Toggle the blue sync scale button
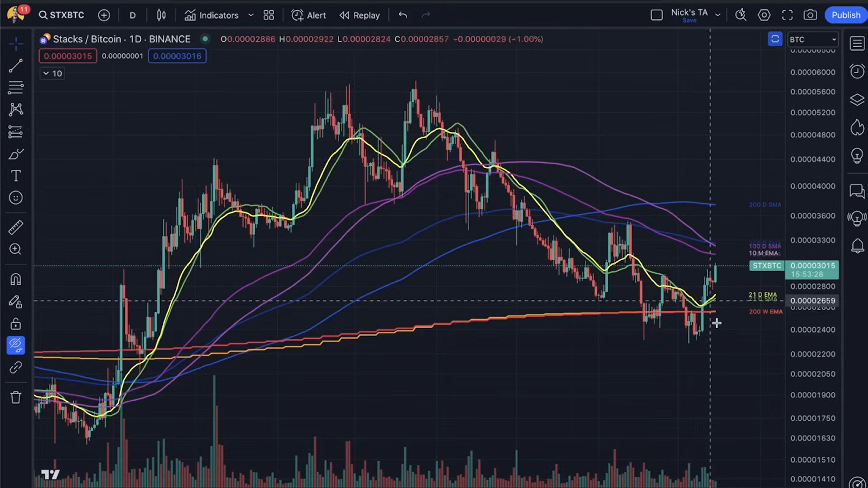868x488 pixels. point(775,39)
